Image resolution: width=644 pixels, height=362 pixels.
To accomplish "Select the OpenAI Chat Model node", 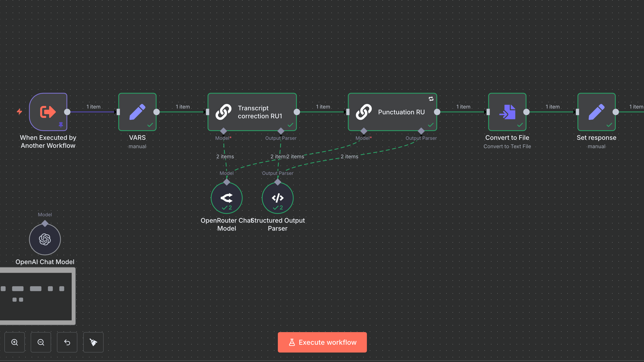I will [45, 239].
